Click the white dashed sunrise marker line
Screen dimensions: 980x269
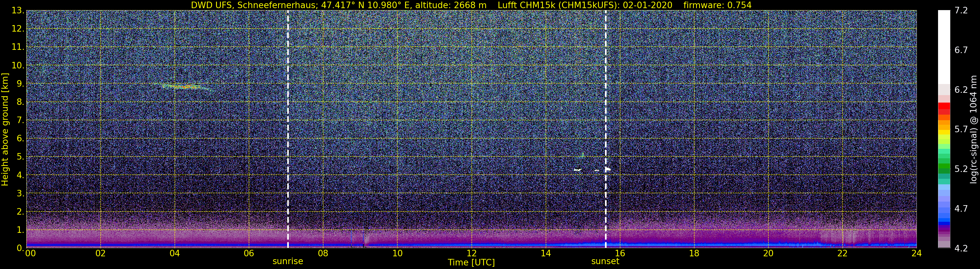click(x=288, y=129)
